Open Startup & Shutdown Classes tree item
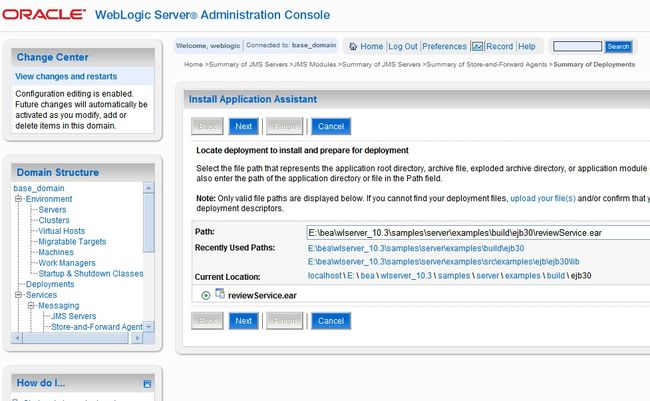The height and width of the screenshot is (401, 650). pos(91,274)
